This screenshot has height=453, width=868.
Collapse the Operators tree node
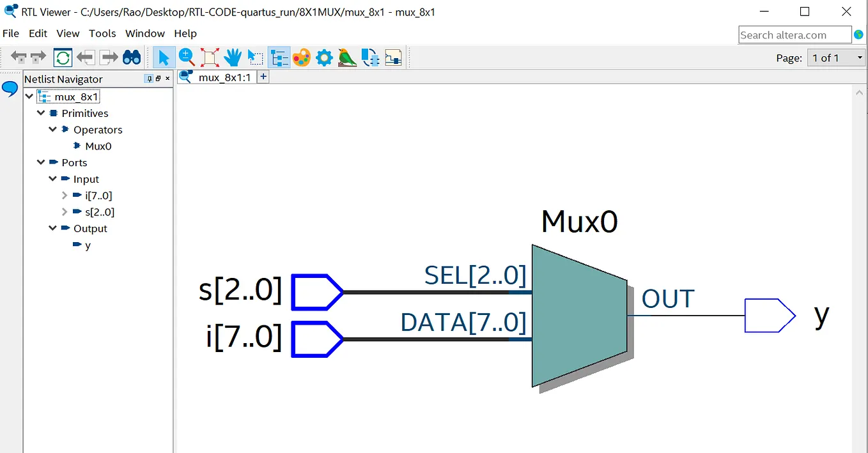53,130
